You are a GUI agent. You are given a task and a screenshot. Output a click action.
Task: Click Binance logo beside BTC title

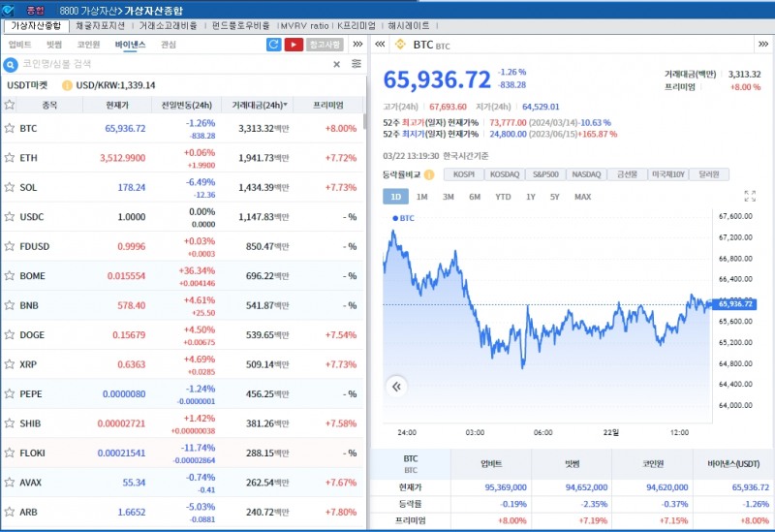coord(400,45)
